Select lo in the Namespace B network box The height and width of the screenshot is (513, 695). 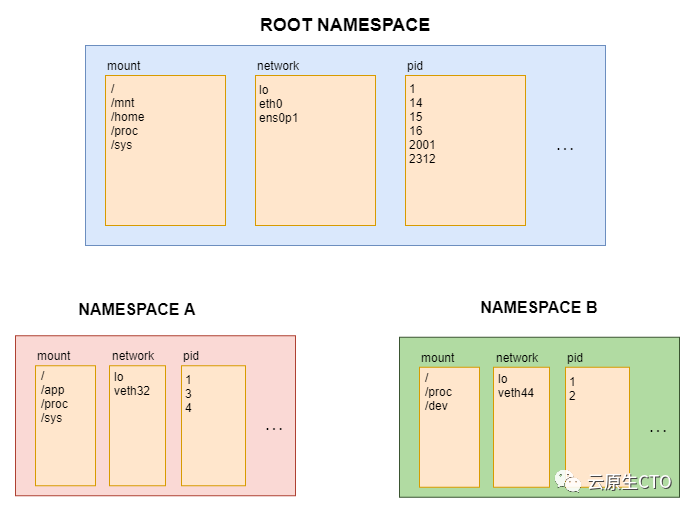(x=503, y=379)
